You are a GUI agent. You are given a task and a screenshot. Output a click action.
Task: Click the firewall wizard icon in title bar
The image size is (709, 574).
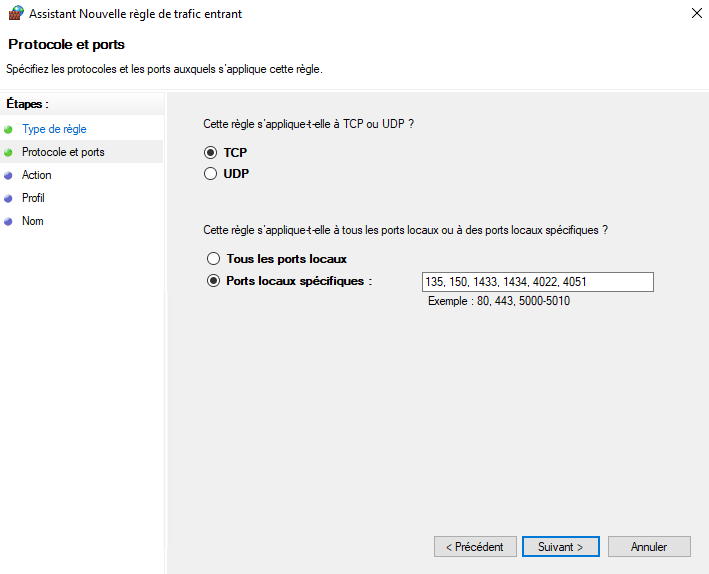15,14
